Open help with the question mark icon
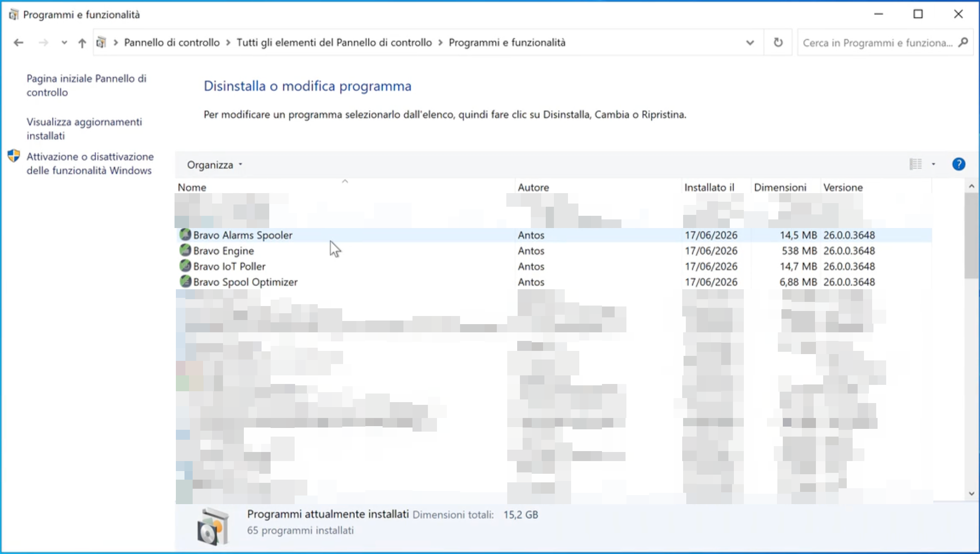Image resolution: width=980 pixels, height=554 pixels. pos(958,164)
